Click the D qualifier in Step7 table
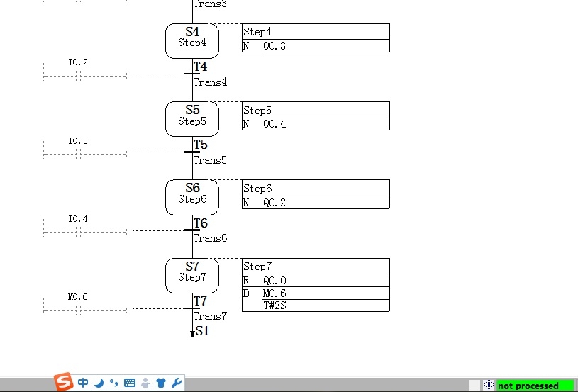 (x=252, y=299)
